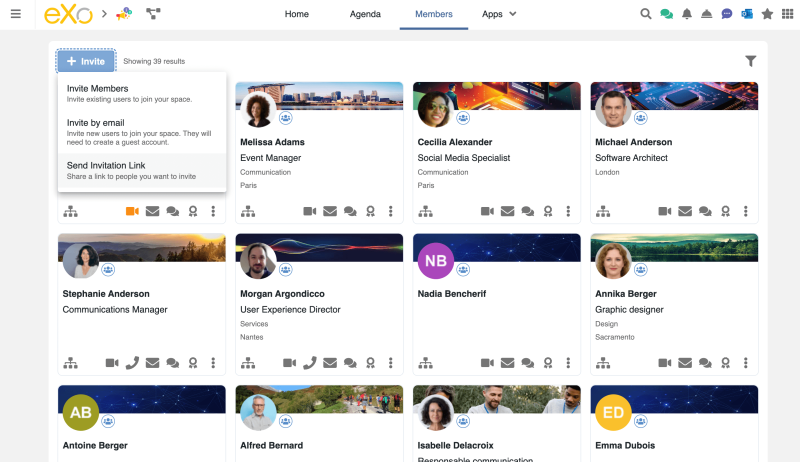Start video call with Melissa Adams
The image size is (800, 462).
310,211
